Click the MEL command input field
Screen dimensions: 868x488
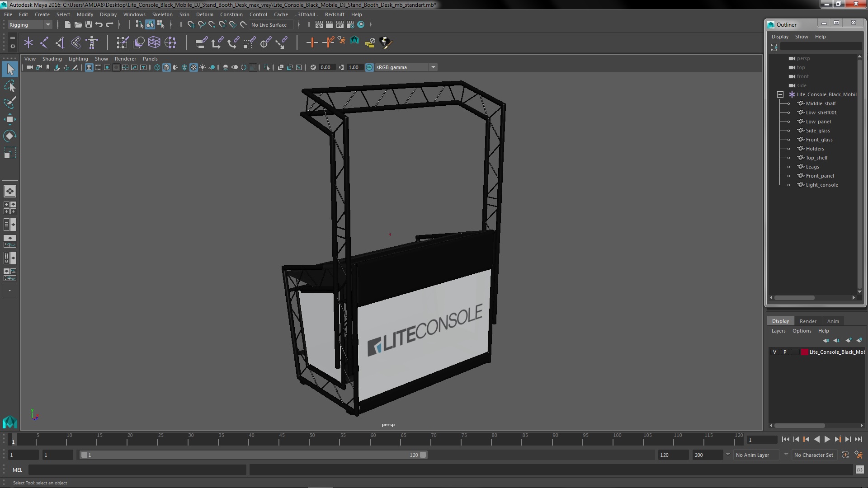pyautogui.click(x=137, y=470)
